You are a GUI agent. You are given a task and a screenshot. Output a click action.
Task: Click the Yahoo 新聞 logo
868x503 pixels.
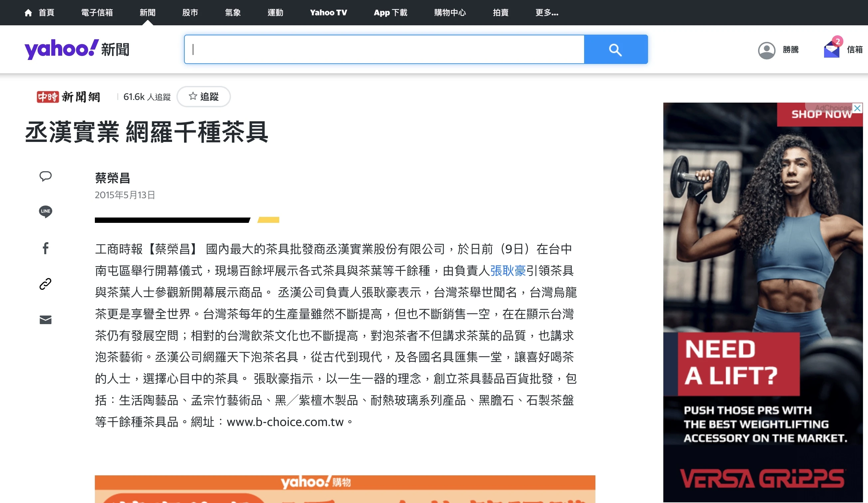[x=77, y=49]
